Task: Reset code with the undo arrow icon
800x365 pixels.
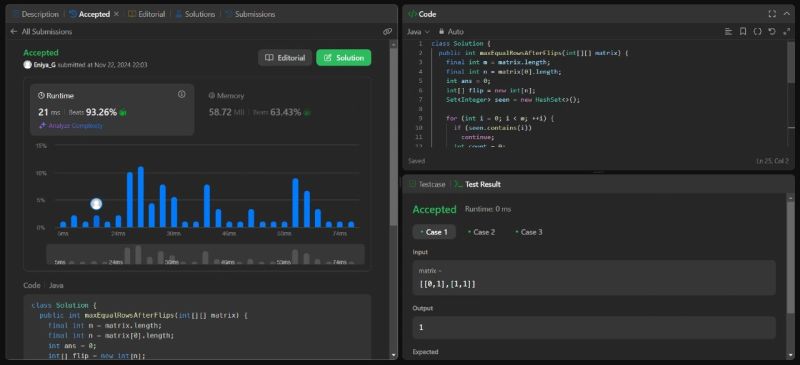Action: (x=772, y=32)
